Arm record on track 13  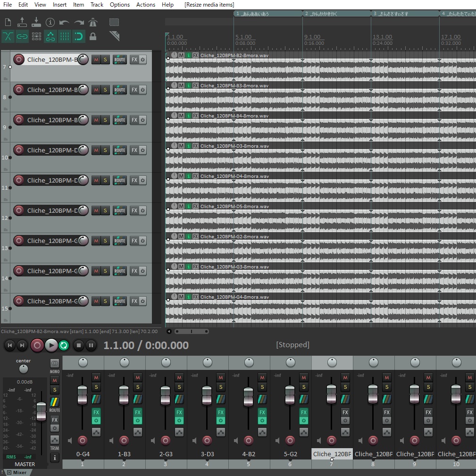click(x=19, y=241)
